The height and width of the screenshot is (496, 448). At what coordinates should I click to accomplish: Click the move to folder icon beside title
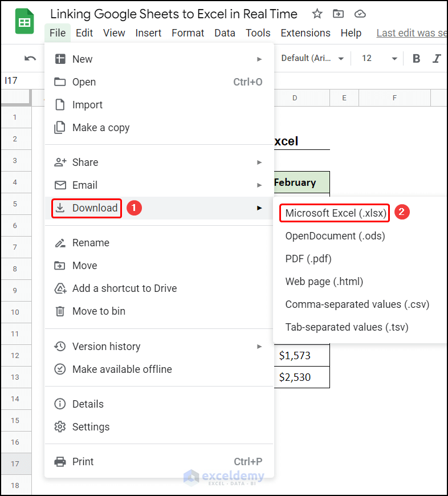(x=339, y=14)
